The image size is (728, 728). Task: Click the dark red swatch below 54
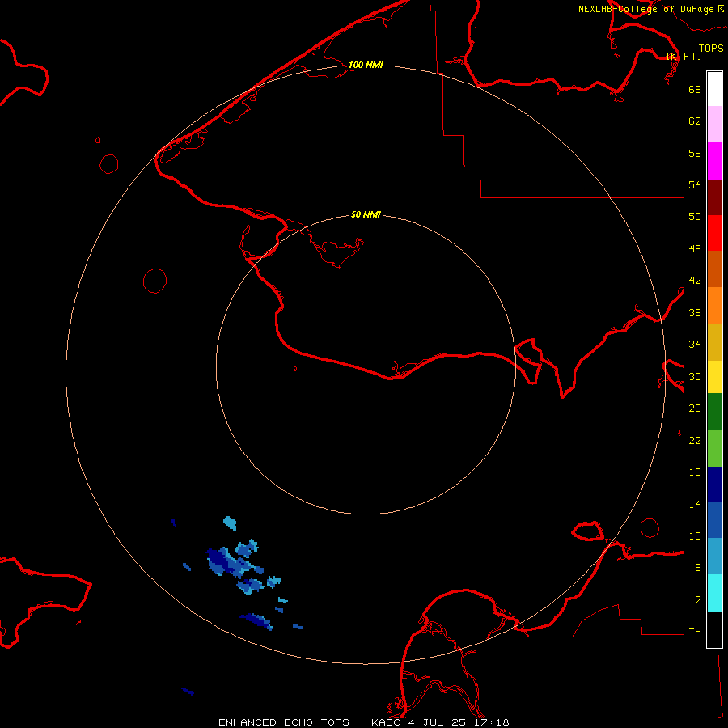pos(714,197)
